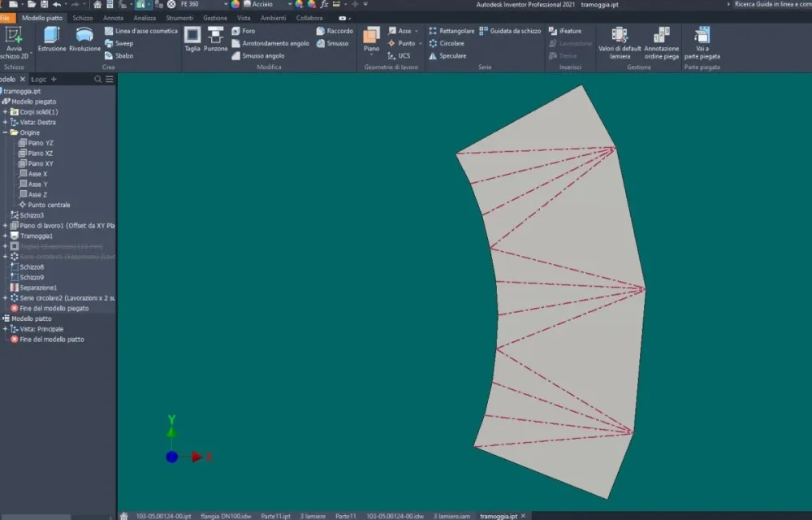Choose Linea d'asse cosmetica
Screen dimensions: 812x520
pos(140,31)
